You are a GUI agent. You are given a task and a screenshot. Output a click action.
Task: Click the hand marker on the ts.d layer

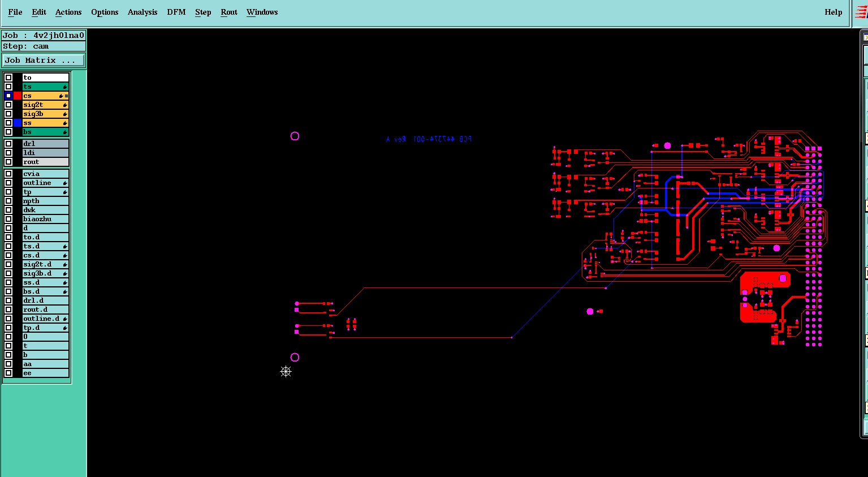[65, 246]
